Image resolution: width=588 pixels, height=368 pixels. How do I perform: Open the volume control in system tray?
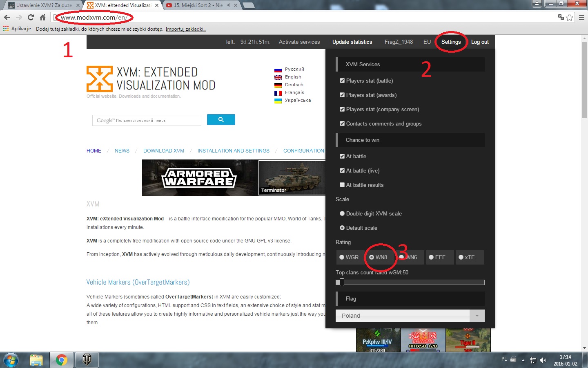[543, 360]
